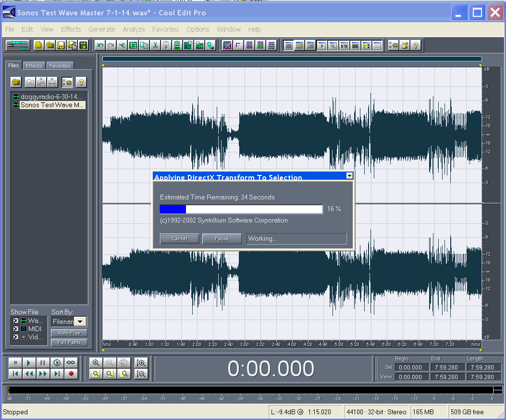Zoom to selection with the first yellow magnifier
The image size is (506, 420).
point(96,374)
